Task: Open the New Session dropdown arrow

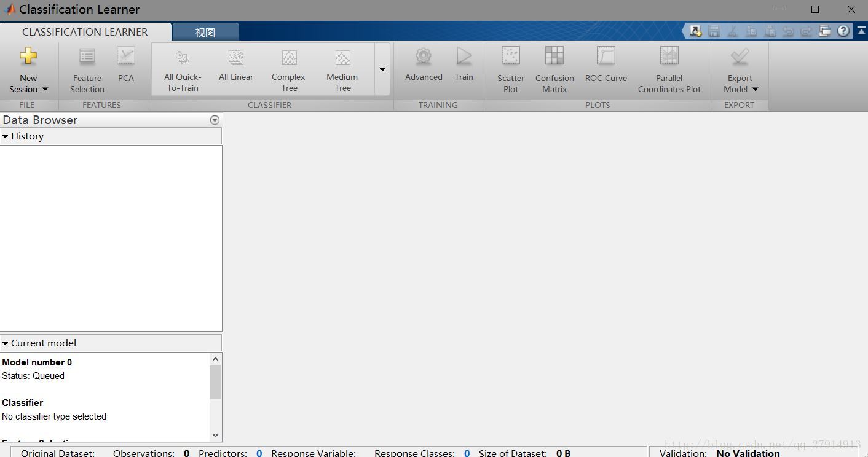Action: (x=45, y=90)
